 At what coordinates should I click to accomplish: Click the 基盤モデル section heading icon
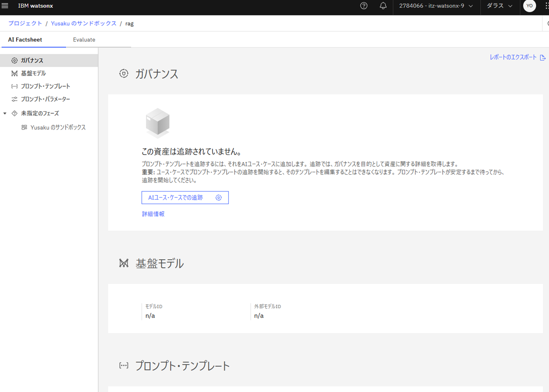(x=124, y=263)
